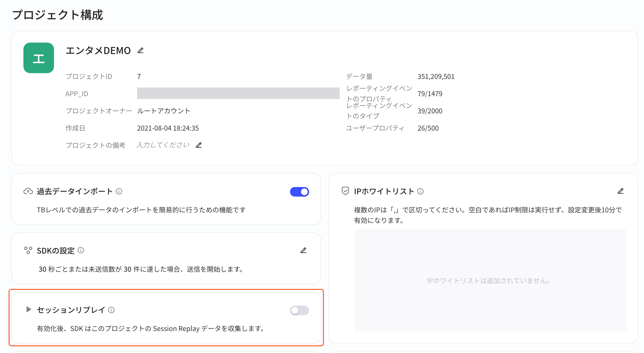Click the 入力してください note placeholder

(163, 145)
